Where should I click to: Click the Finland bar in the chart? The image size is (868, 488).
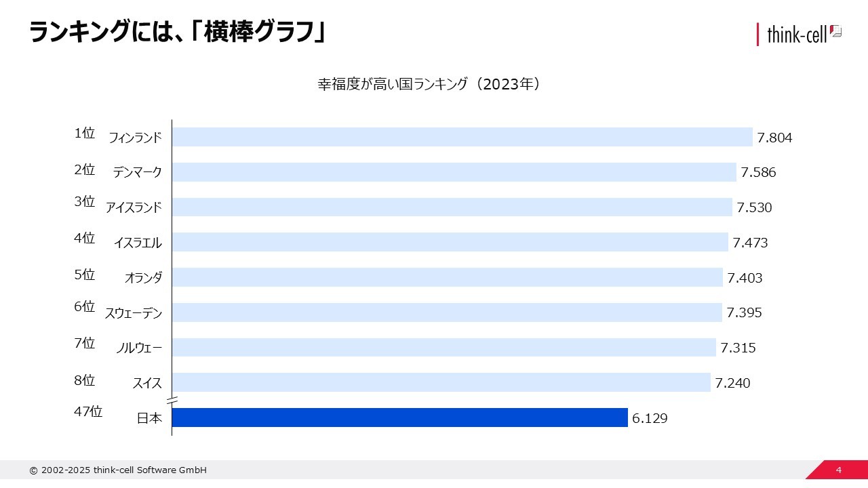pyautogui.click(x=462, y=137)
